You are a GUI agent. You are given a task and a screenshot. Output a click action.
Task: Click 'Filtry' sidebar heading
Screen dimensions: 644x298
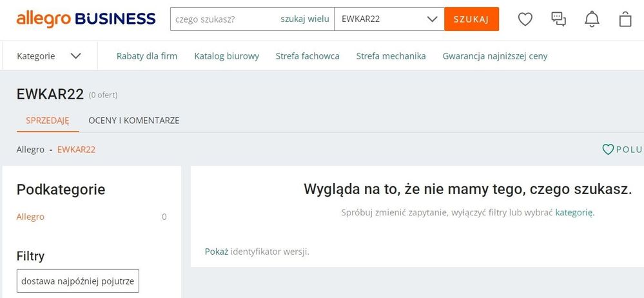click(x=30, y=256)
